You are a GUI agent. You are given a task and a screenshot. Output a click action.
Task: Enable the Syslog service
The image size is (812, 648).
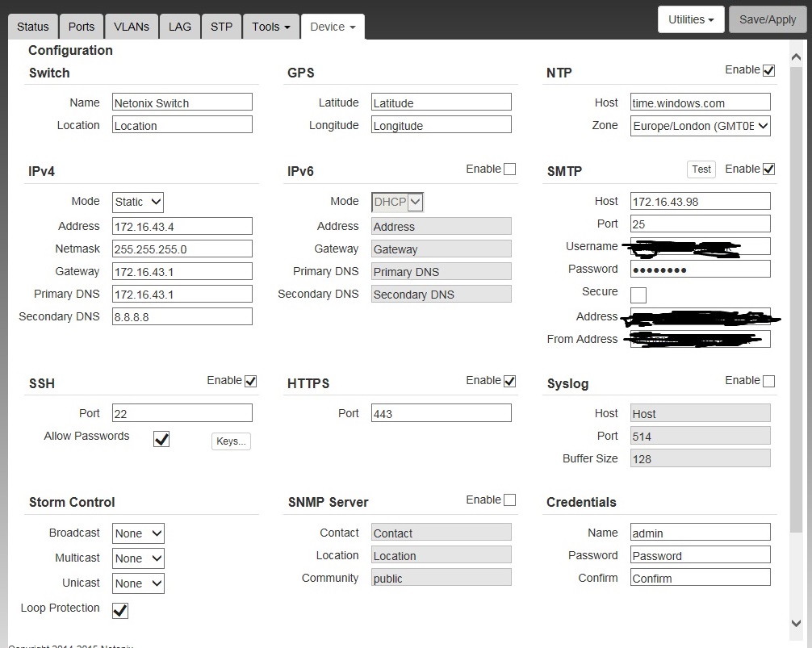point(768,380)
